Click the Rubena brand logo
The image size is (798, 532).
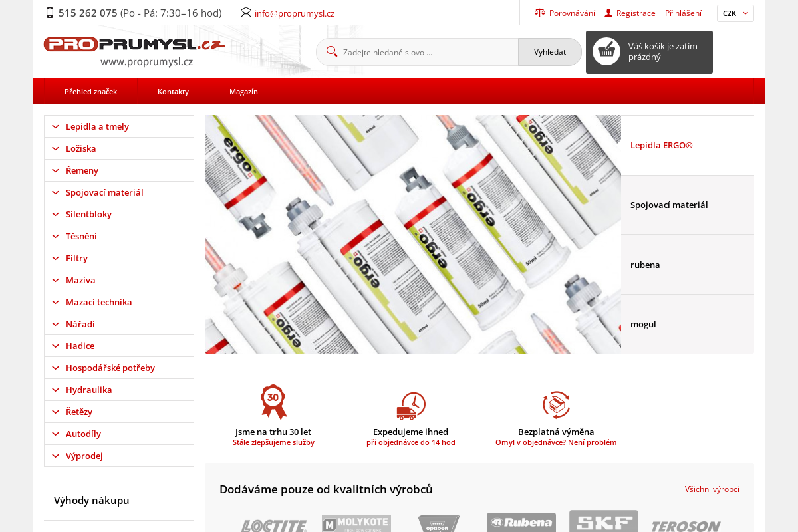point(521,523)
